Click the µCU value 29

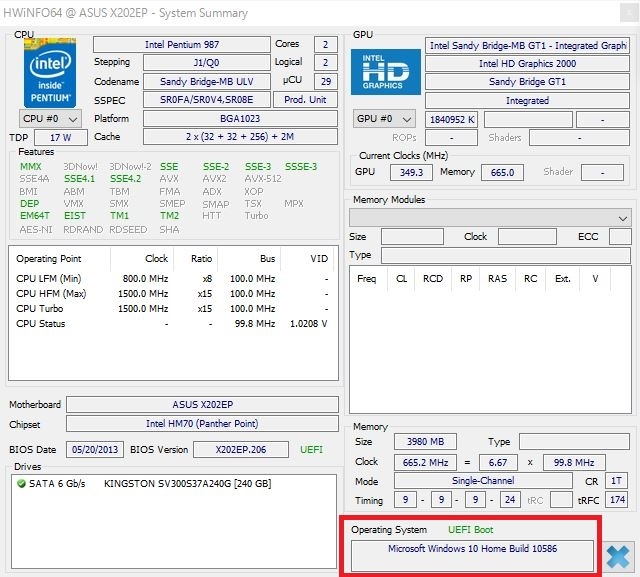(326, 82)
